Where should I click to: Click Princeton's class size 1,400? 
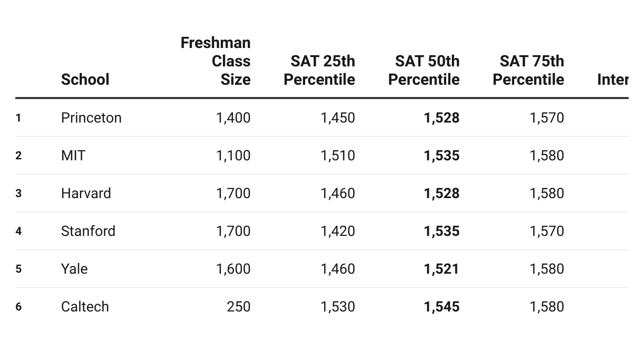coord(233,117)
